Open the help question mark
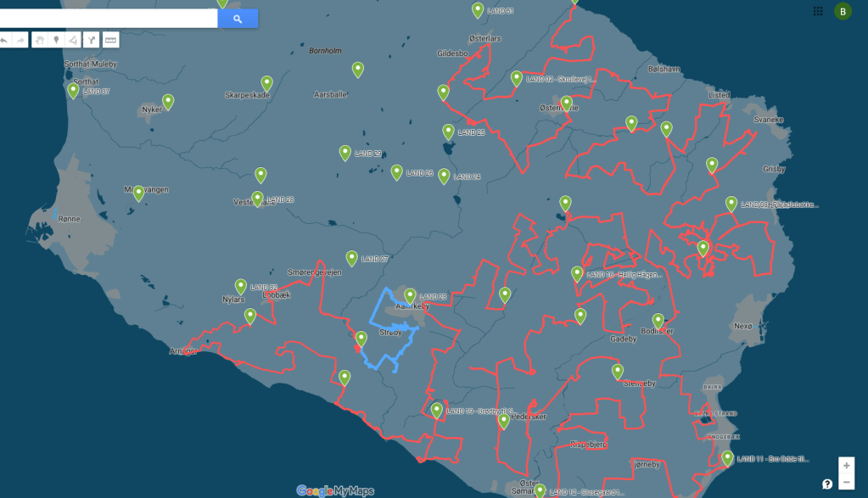The width and height of the screenshot is (868, 498). point(827,484)
